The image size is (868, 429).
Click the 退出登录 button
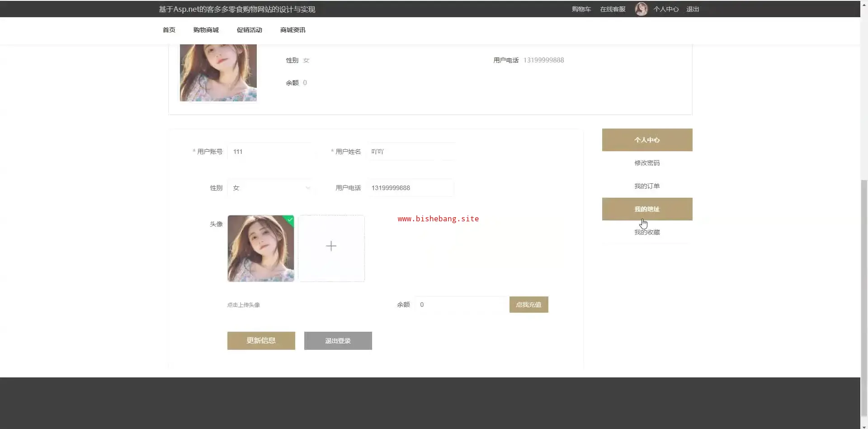click(338, 341)
